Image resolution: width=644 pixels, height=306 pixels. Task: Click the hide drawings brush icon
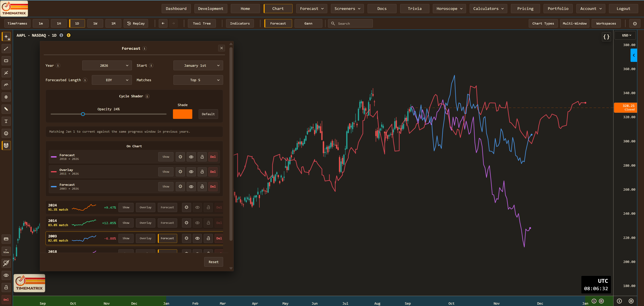[x=6, y=263]
